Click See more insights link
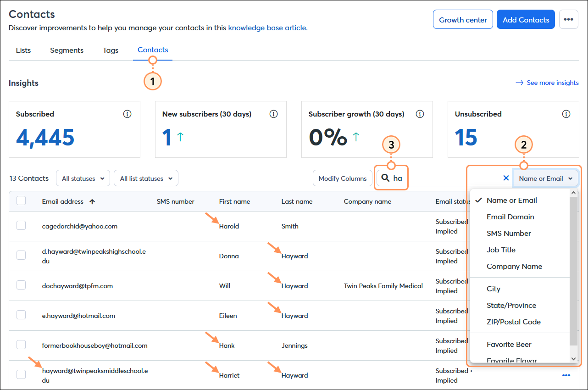Screen dimensions: 588x390 click(x=547, y=83)
